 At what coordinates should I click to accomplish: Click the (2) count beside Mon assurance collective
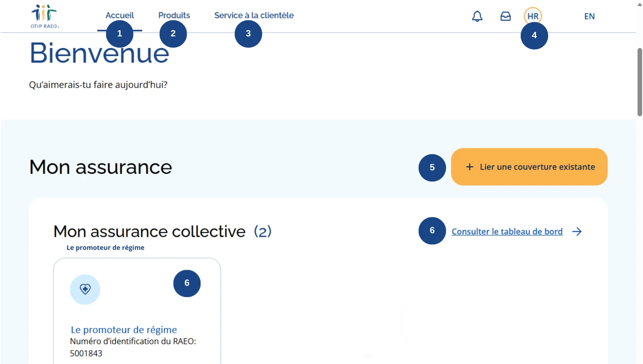(263, 231)
